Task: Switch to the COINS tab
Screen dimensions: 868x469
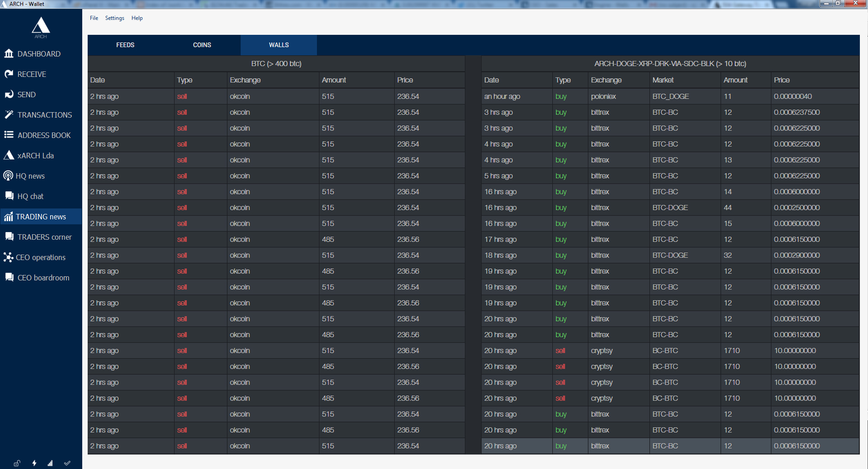Action: (202, 45)
